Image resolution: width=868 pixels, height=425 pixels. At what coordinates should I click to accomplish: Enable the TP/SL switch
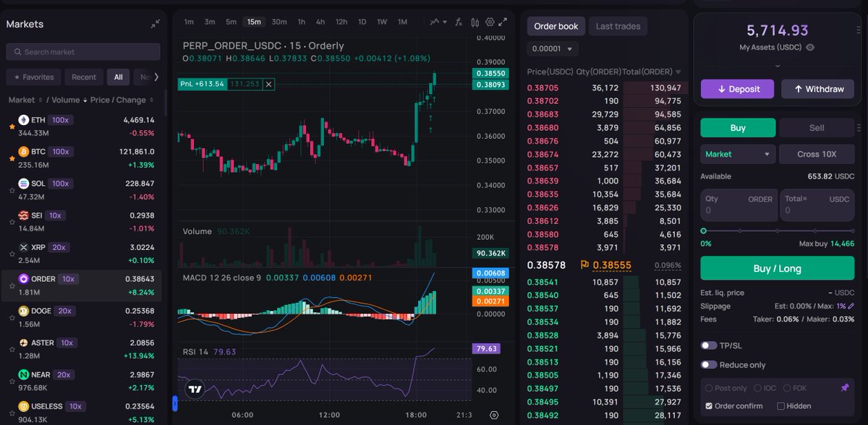[709, 345]
